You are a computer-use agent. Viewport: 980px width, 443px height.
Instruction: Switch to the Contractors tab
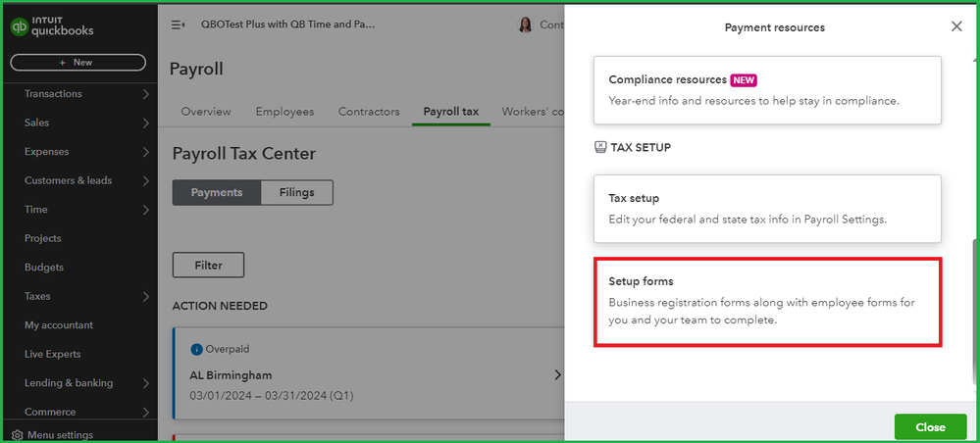369,112
